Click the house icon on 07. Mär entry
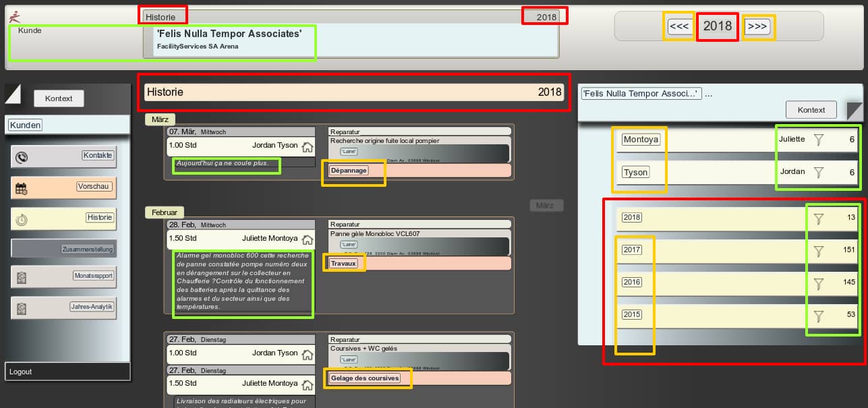This screenshot has width=868, height=408. coord(308,147)
